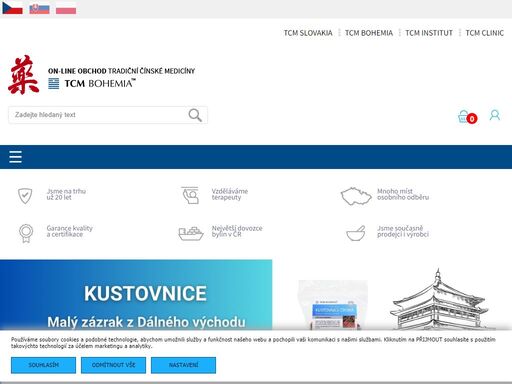Click the Czech map pickup icon
Image resolution: width=512 pixels, height=384 pixels.
click(356, 196)
